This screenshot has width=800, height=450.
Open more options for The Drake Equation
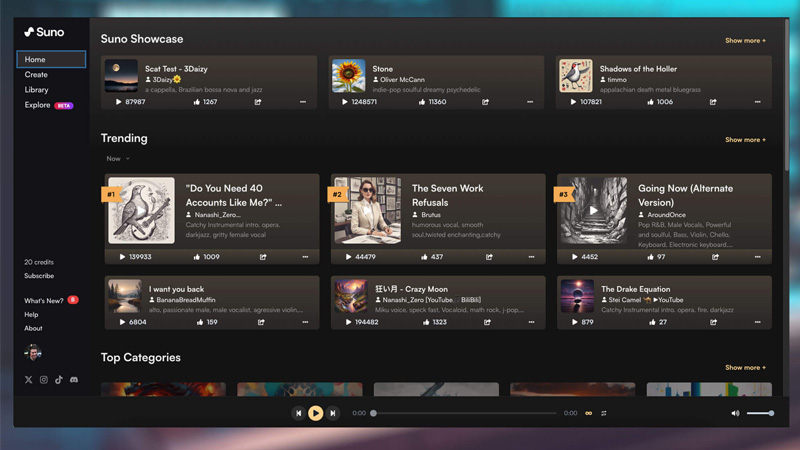tap(758, 322)
